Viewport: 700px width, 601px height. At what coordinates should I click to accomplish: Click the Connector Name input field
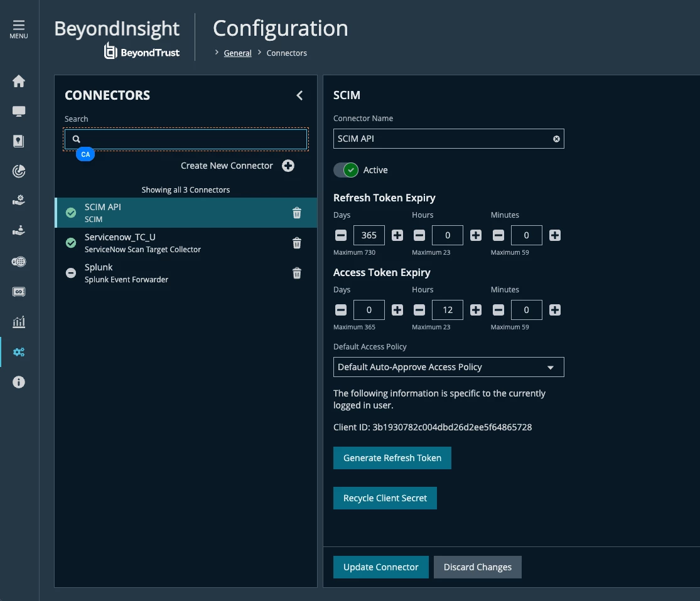click(449, 139)
